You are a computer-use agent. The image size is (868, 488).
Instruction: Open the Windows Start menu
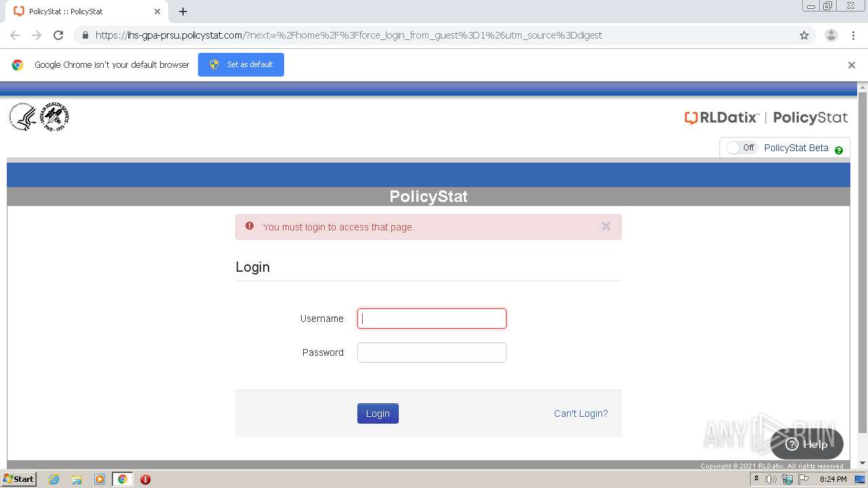[19, 479]
